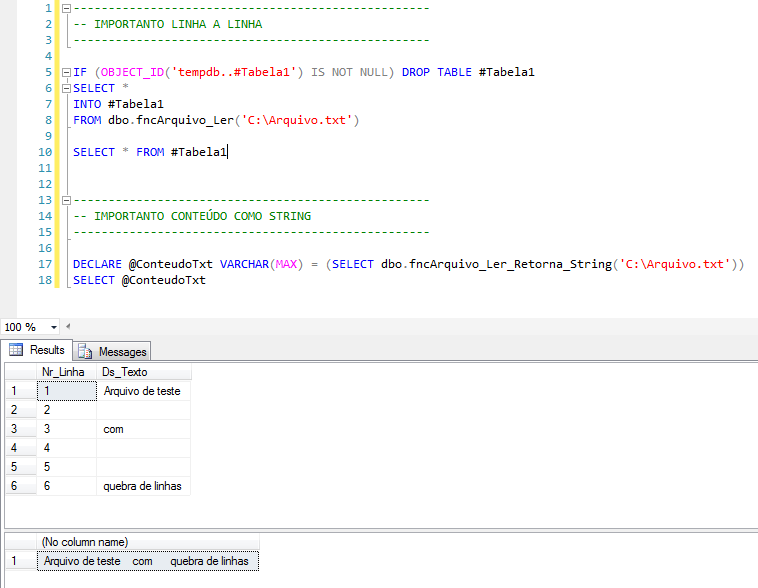The width and height of the screenshot is (758, 588).
Task: Select row header 3 in first grid
Action: tap(21, 429)
